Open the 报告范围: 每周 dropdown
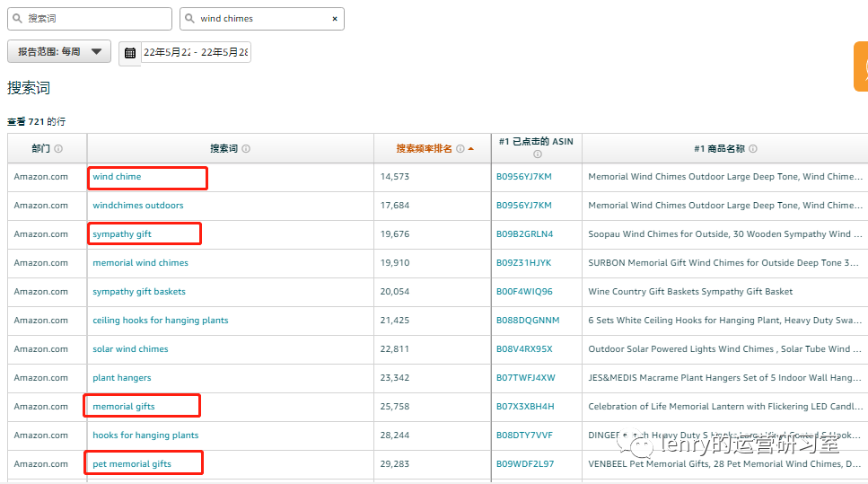This screenshot has height=484, width=868. tap(59, 51)
